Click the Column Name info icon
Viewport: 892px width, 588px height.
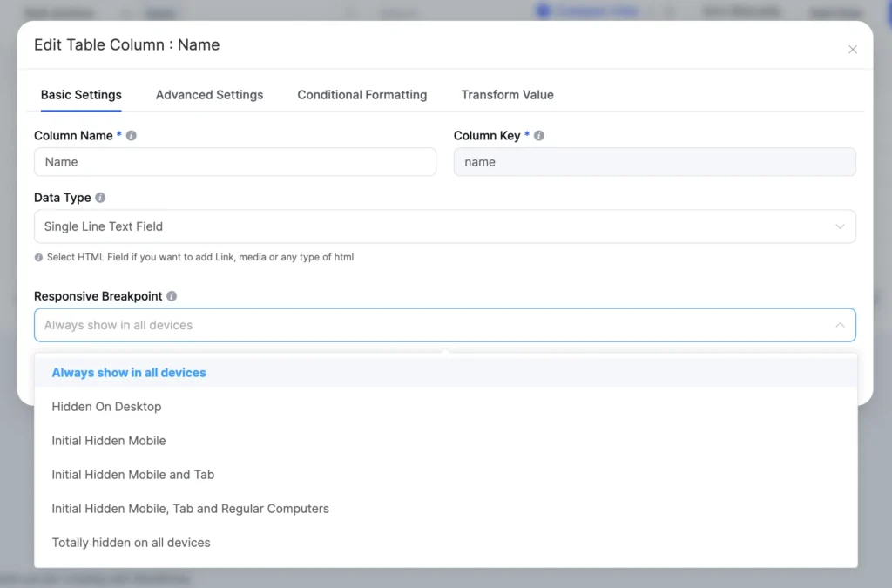[x=132, y=135]
